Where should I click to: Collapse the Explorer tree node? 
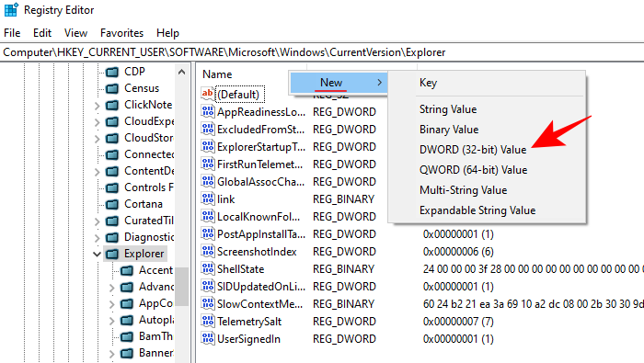98,255
